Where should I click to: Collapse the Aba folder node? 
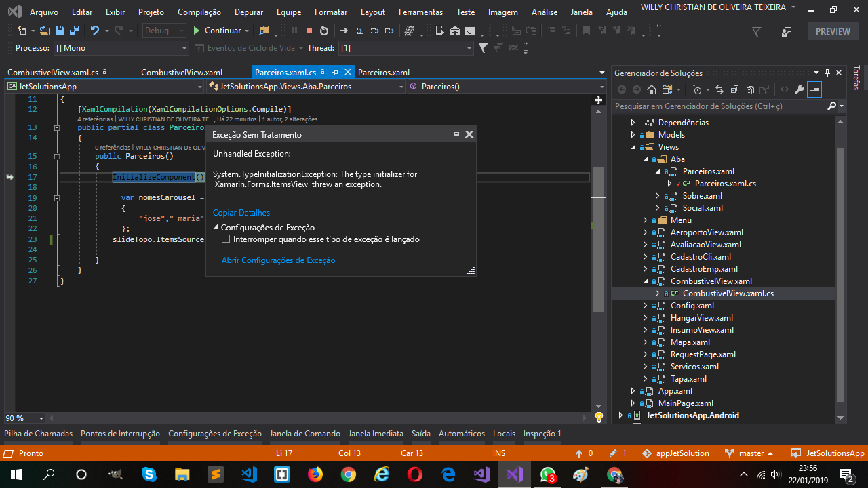[646, 159]
